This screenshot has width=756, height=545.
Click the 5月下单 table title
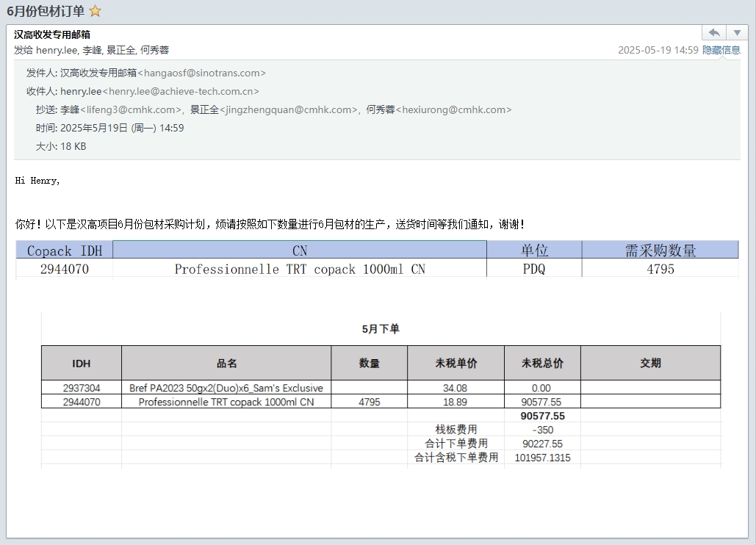381,329
